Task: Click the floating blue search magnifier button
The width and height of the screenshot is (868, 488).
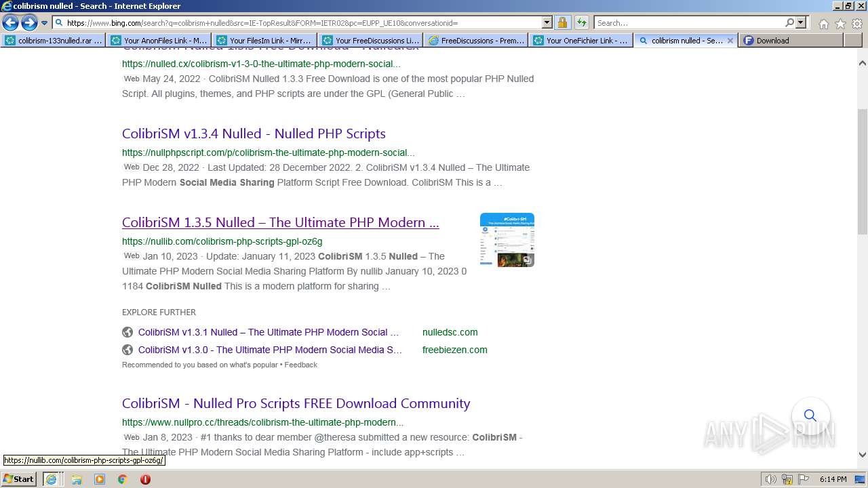Action: (x=810, y=415)
